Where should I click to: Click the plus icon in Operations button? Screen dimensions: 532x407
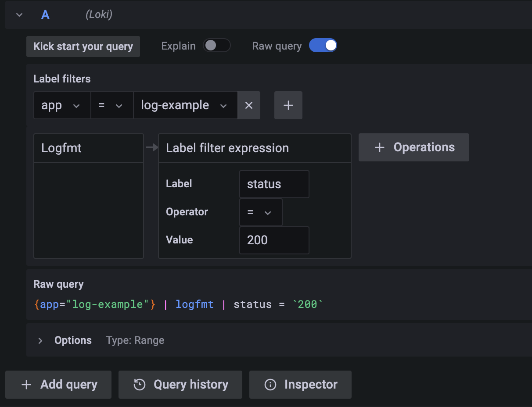pos(379,147)
